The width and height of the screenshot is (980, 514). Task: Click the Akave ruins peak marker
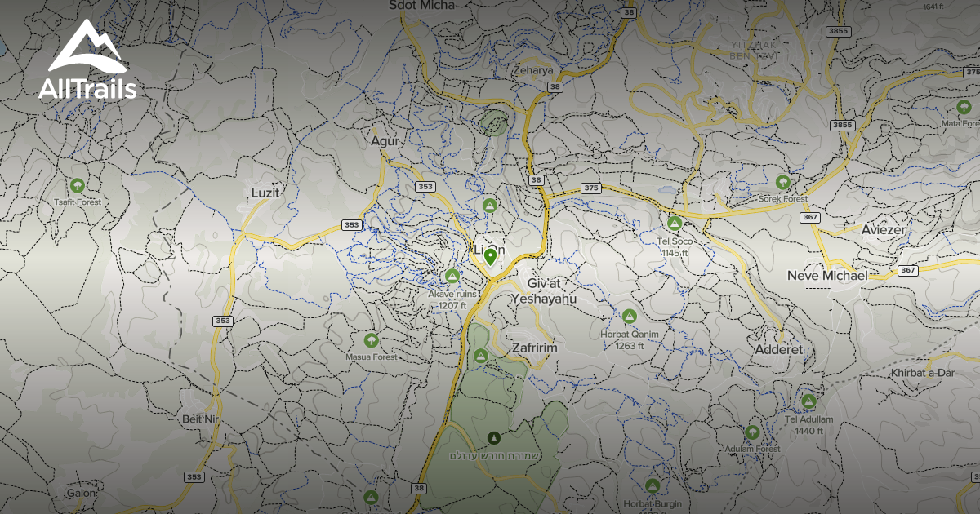[x=452, y=276]
